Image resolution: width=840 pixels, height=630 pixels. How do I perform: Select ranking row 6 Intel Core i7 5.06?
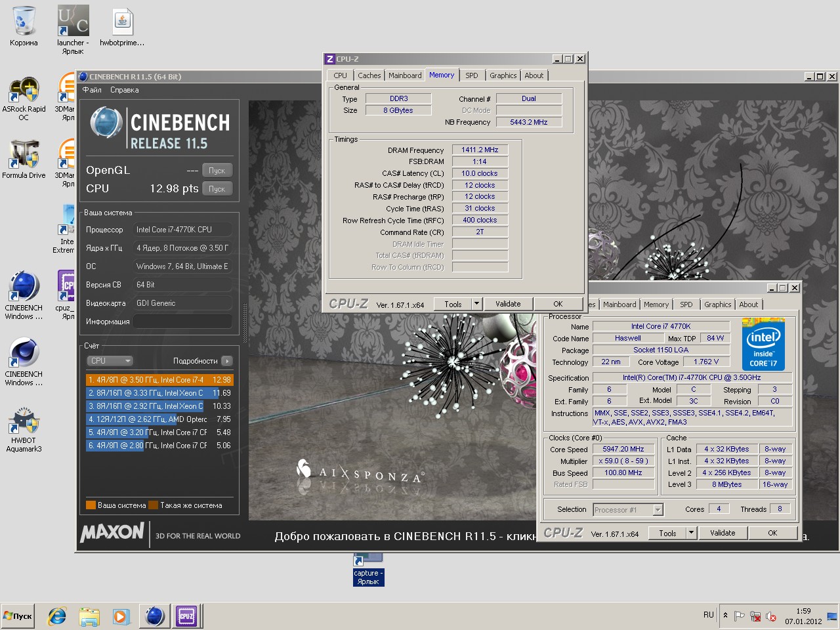click(x=159, y=446)
